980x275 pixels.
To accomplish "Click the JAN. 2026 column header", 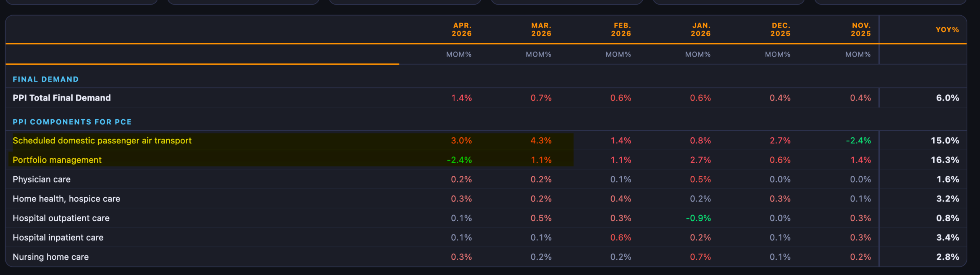I will click(701, 29).
